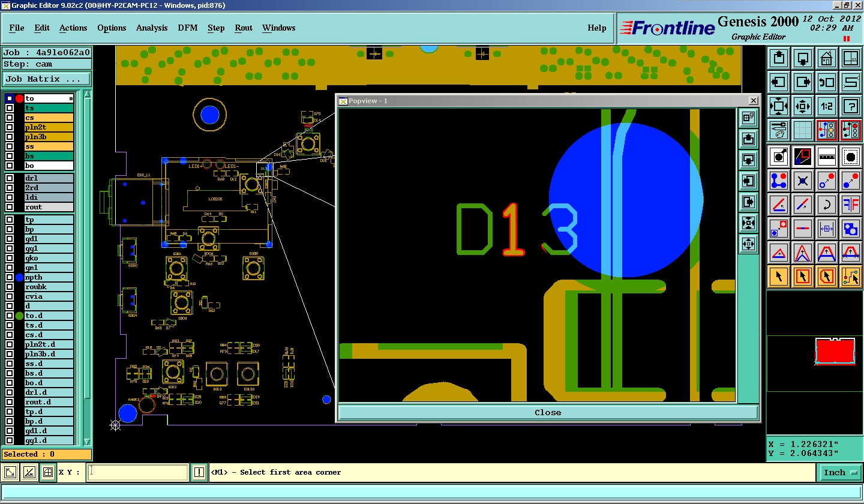Click the exclamation mark button beside XY field

(199, 473)
